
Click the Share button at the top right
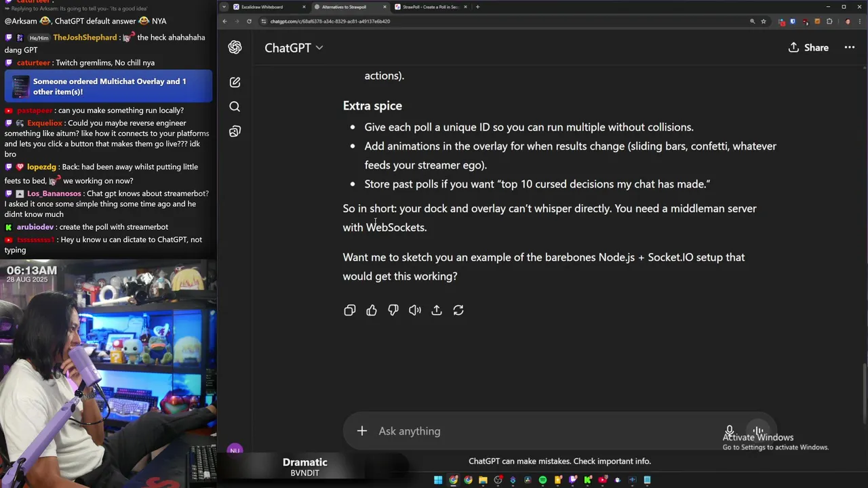click(x=808, y=47)
